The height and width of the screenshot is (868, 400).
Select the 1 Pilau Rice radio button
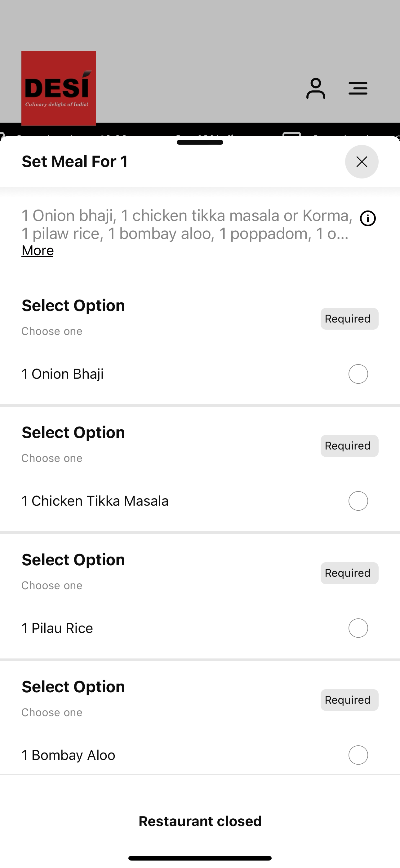coord(358,628)
